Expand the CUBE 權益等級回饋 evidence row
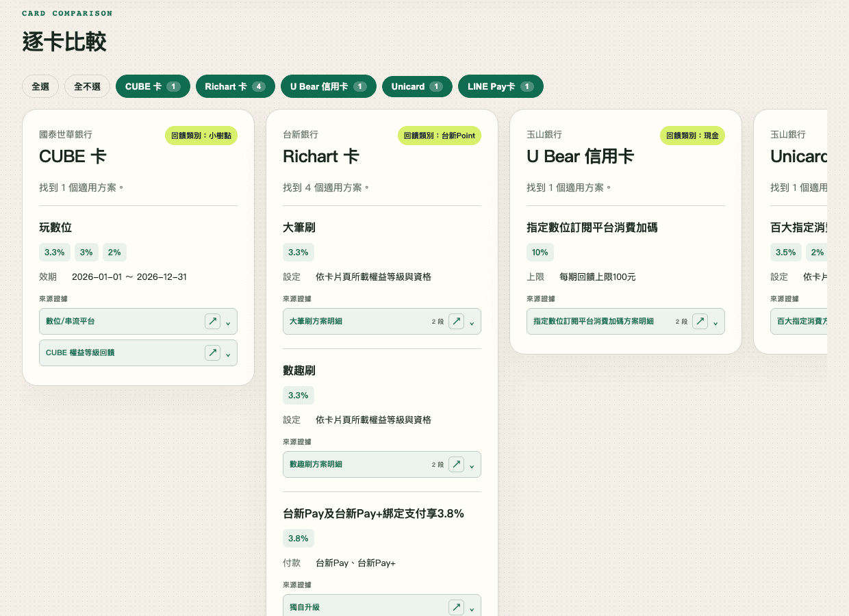Viewport: 849px width, 616px height. coord(228,354)
